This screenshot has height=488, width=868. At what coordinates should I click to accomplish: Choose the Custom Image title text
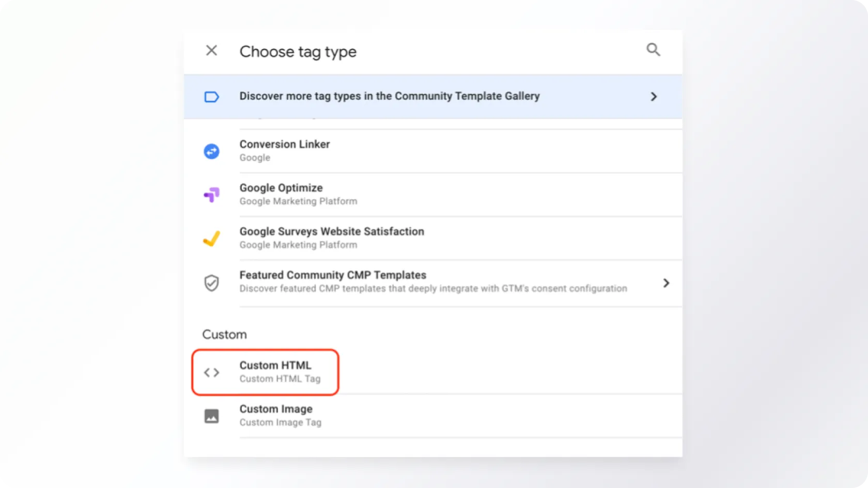pos(275,409)
